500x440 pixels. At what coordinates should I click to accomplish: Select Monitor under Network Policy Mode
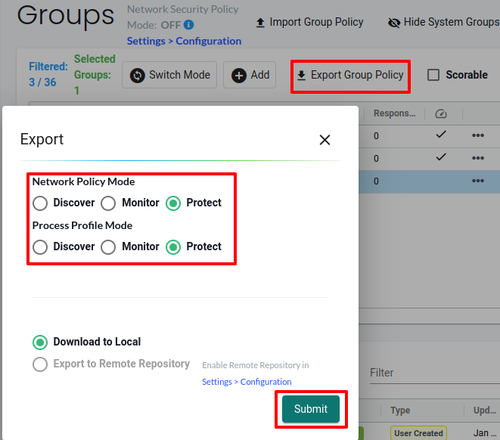108,203
